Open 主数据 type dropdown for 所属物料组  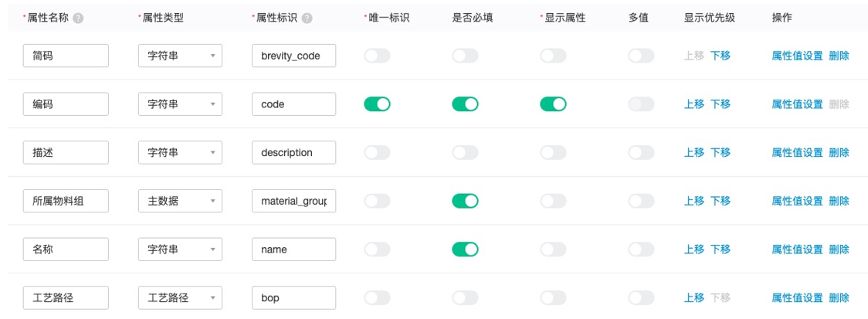tap(181, 201)
